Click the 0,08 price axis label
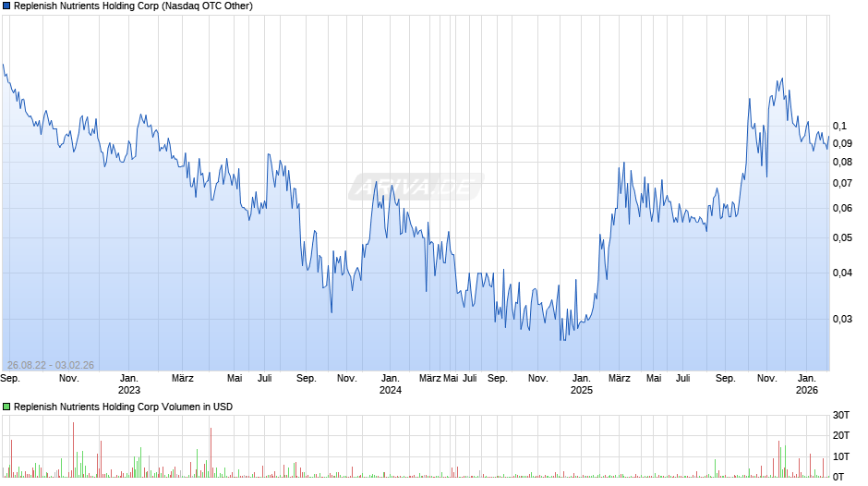 [x=842, y=163]
